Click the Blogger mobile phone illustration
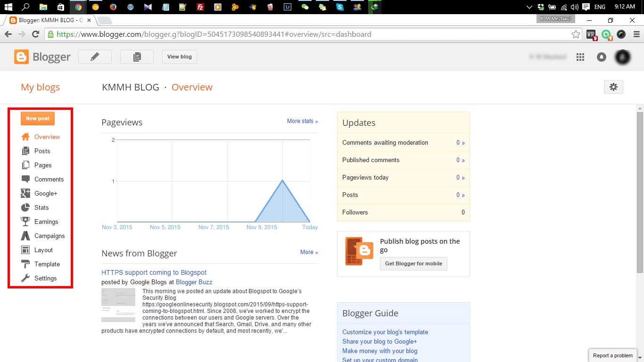The width and height of the screenshot is (644, 362). click(359, 251)
